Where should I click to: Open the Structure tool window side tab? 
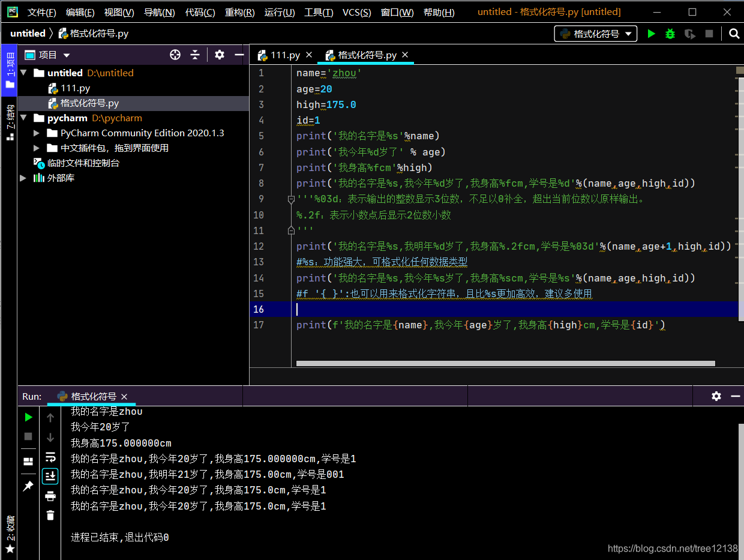point(9,122)
